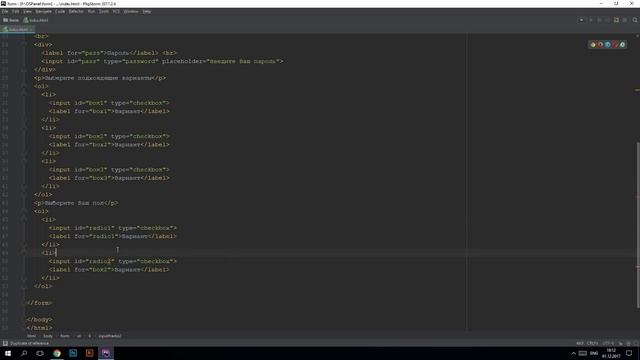This screenshot has width=640, height=360.
Task: Click the input#radio2 breadcrumb at editor bottom
Action: [x=110, y=336]
